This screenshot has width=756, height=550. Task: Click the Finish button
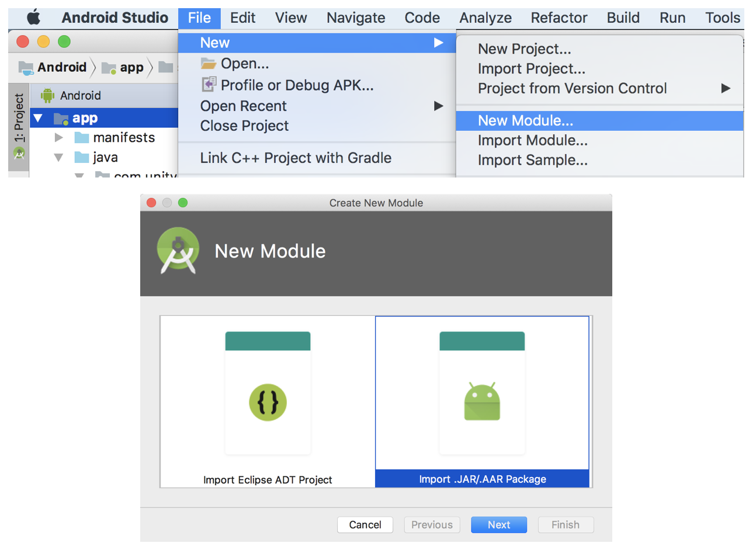click(566, 525)
